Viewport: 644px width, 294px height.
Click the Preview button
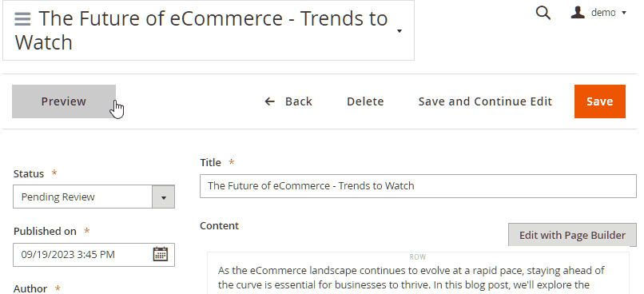[64, 101]
